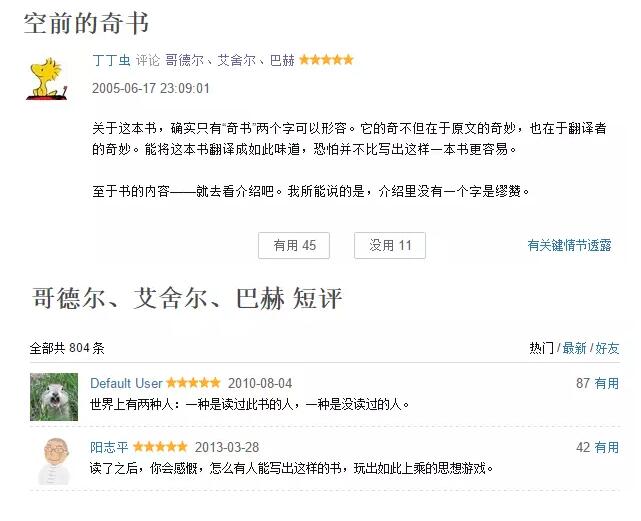The height and width of the screenshot is (521, 641).
Task: Open the 阳志平 user profile link
Action: coord(109,447)
